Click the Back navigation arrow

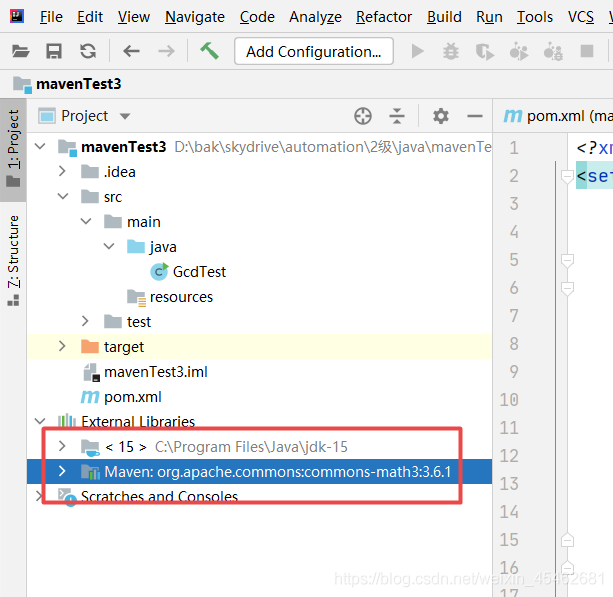coord(131,51)
